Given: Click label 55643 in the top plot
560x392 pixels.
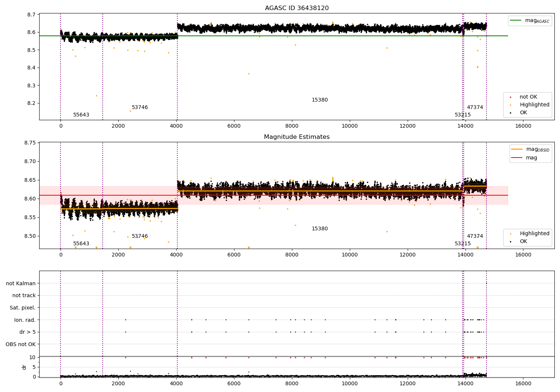Looking at the screenshot, I should (x=81, y=115).
